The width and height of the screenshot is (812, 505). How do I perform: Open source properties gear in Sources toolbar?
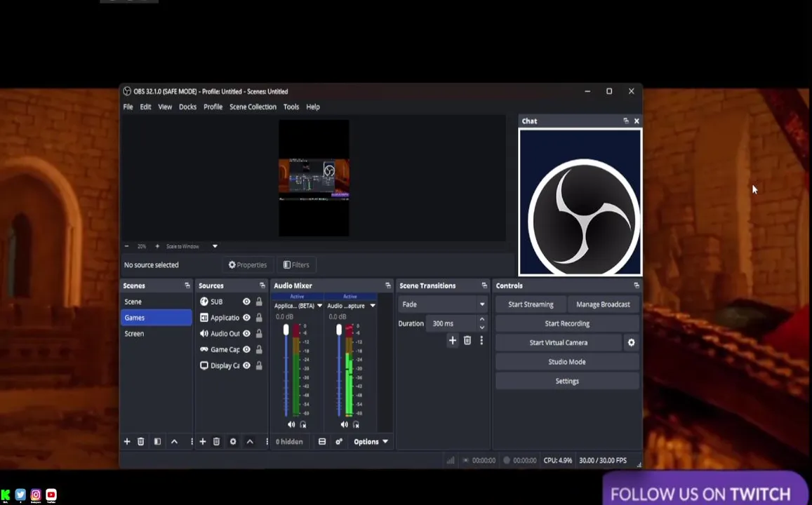click(233, 441)
